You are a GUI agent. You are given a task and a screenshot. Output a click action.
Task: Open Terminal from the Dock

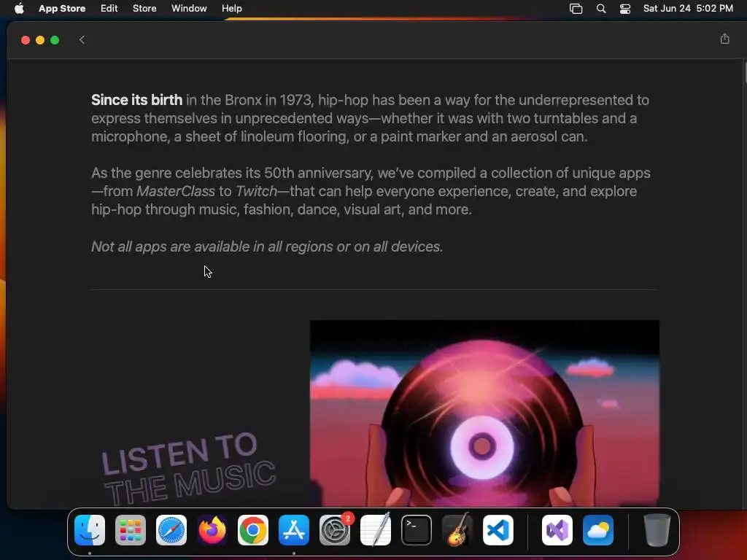417,530
